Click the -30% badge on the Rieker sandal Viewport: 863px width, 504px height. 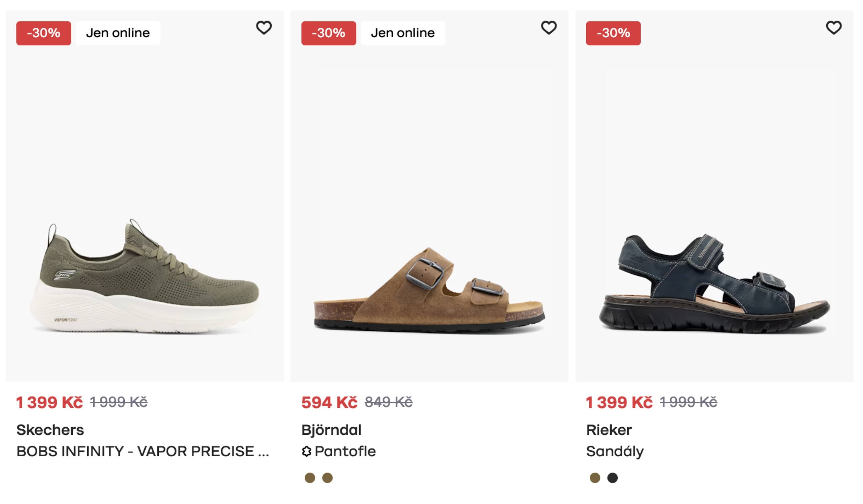(x=613, y=33)
